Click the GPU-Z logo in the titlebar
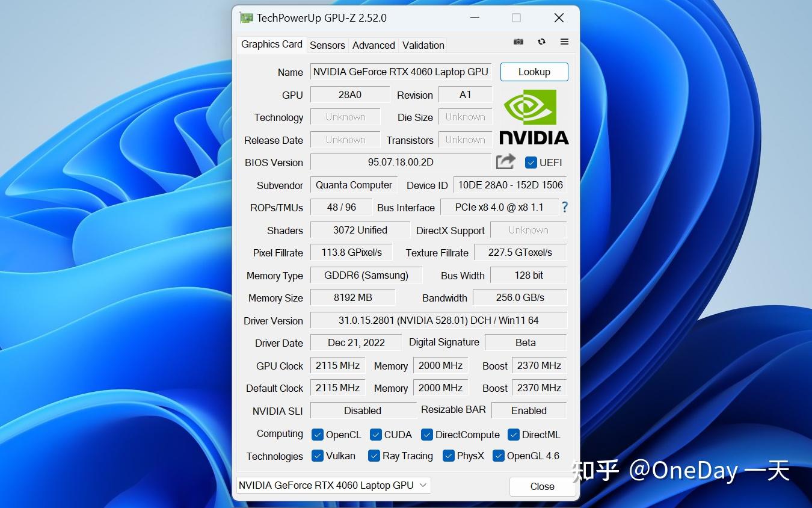 pyautogui.click(x=246, y=17)
